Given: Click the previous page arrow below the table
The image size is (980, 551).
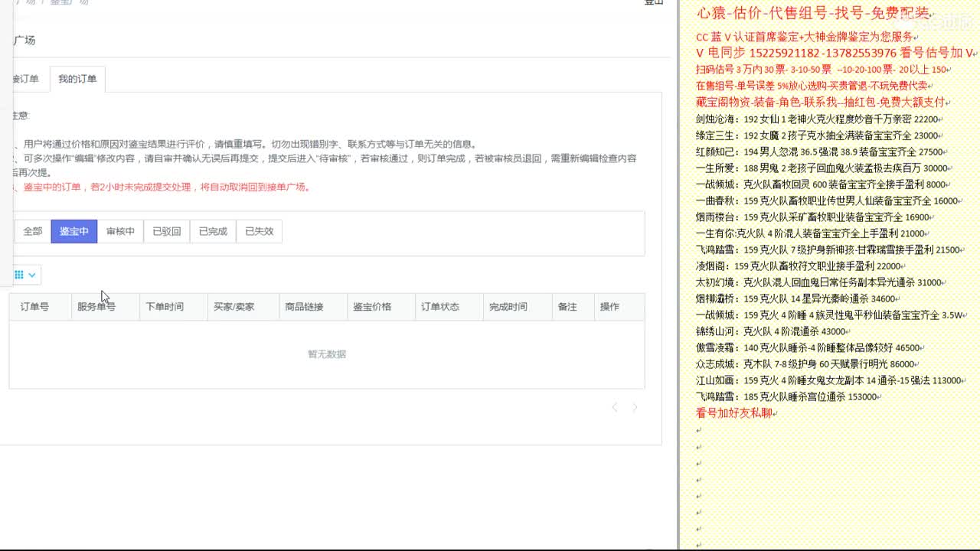Looking at the screenshot, I should (x=615, y=407).
